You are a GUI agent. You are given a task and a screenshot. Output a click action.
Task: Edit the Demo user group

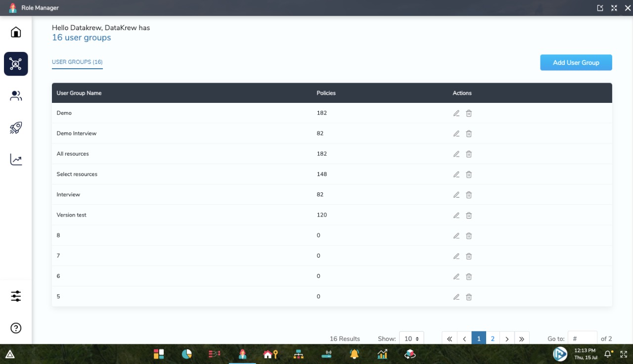pos(456,113)
